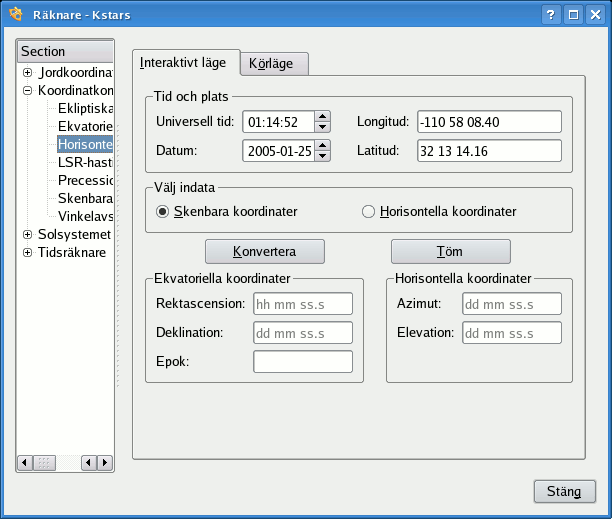Expand the Jordkoordinater tree node
This screenshot has width=612, height=519.
[27, 73]
